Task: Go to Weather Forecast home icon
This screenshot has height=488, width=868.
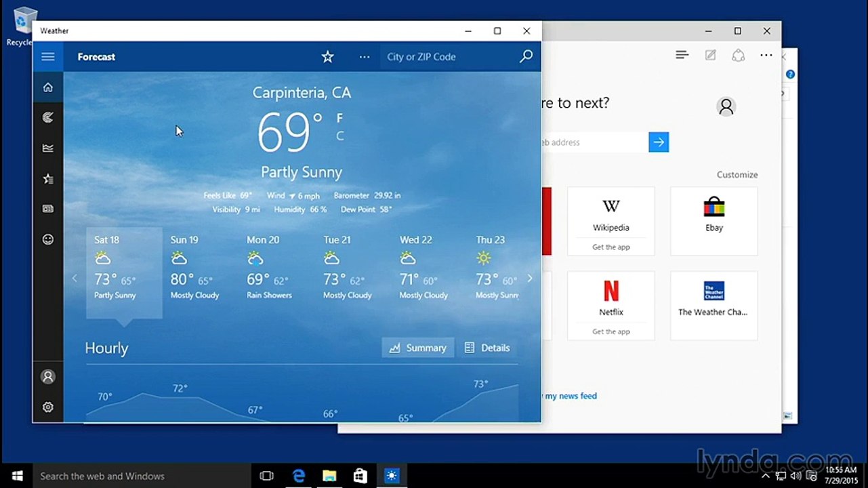Action: [47, 87]
